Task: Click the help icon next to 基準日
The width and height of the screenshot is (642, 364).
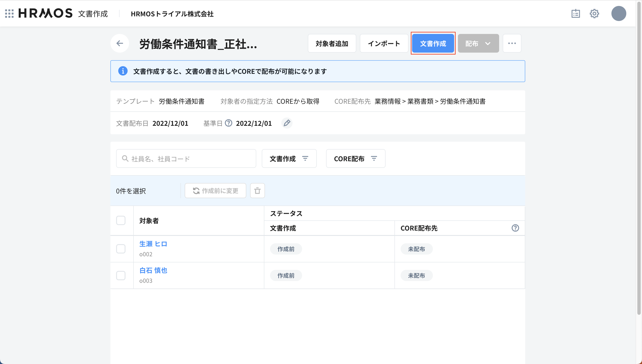Action: pyautogui.click(x=228, y=123)
